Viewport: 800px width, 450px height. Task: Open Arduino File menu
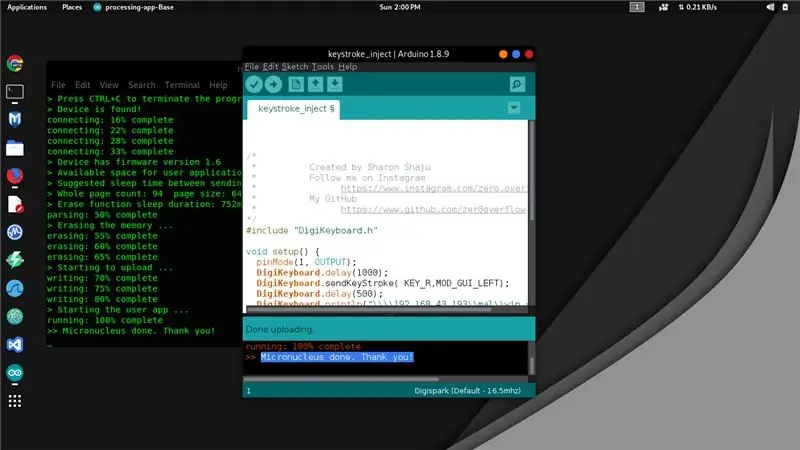point(252,67)
